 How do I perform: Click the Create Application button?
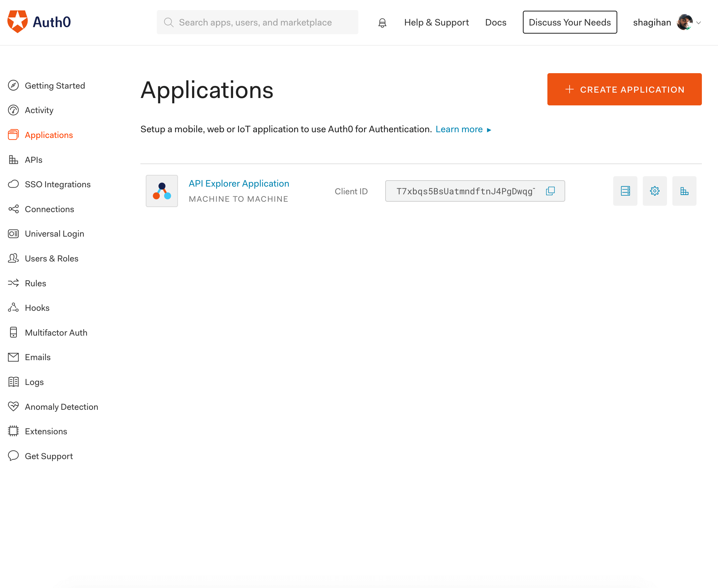624,89
